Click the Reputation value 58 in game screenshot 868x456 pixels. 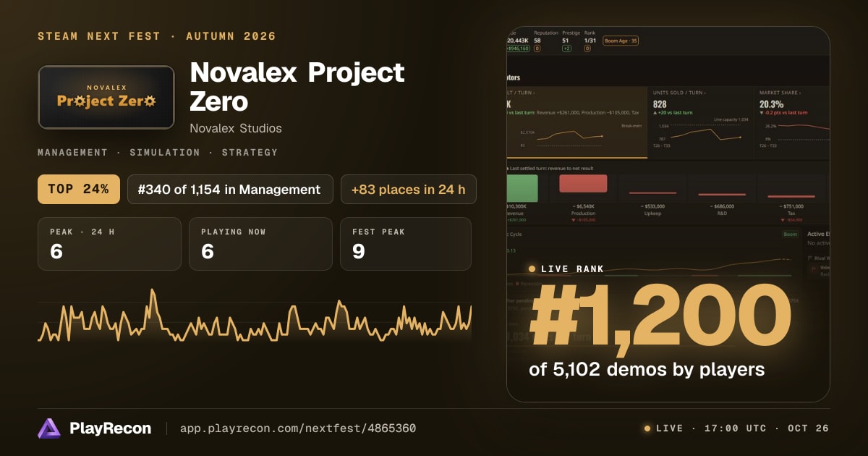click(537, 41)
